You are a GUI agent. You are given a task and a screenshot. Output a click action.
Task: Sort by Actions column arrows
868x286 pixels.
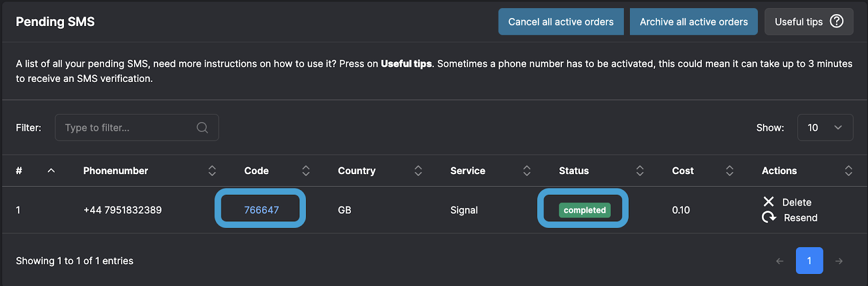point(848,171)
